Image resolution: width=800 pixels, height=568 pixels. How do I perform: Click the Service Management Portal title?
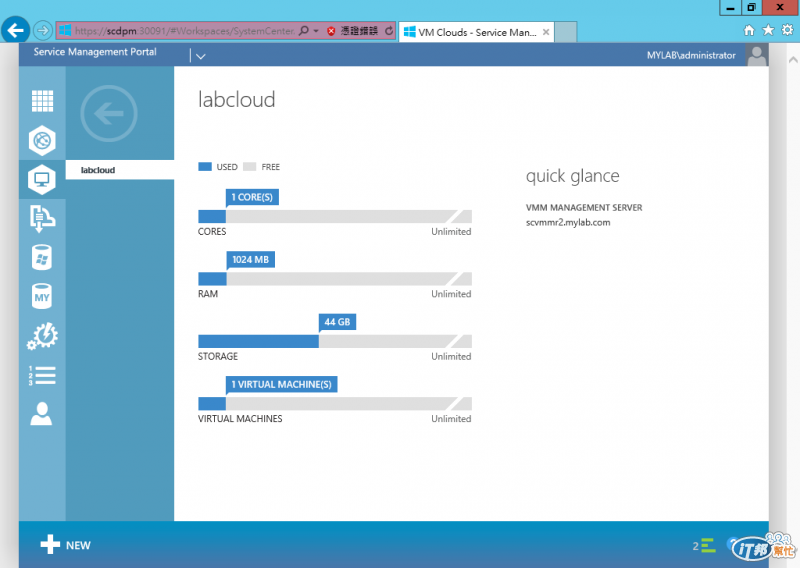point(95,52)
